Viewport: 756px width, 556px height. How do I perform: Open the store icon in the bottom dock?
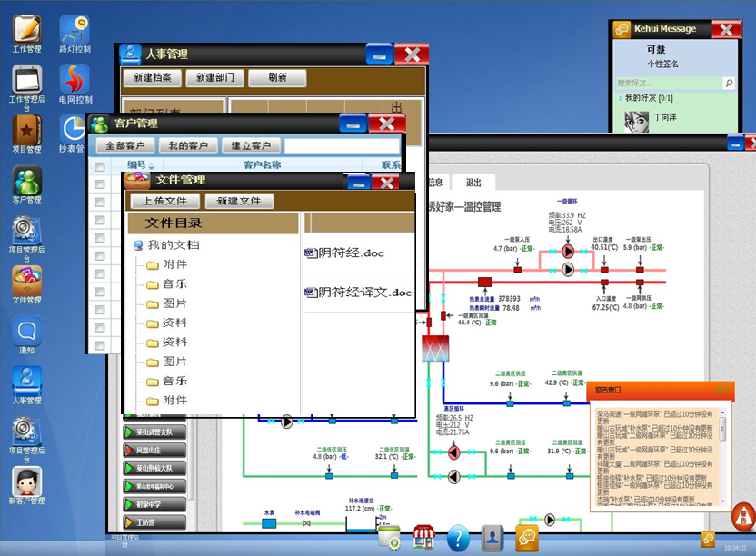click(x=423, y=537)
